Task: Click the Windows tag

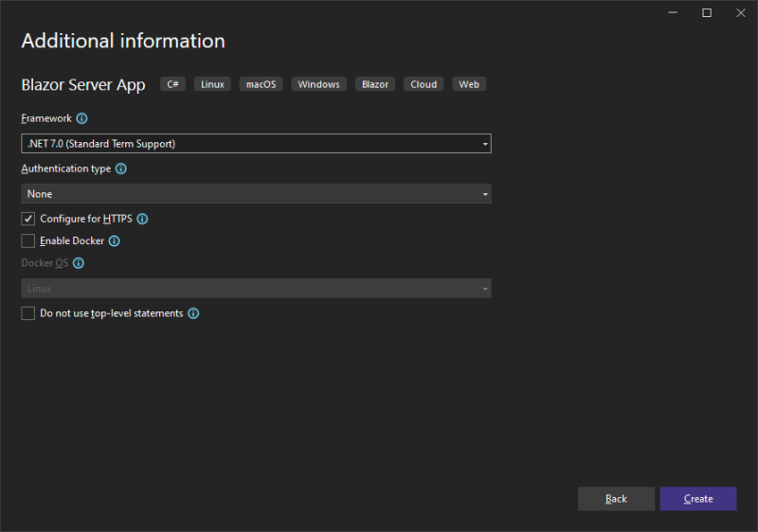Action: [318, 84]
